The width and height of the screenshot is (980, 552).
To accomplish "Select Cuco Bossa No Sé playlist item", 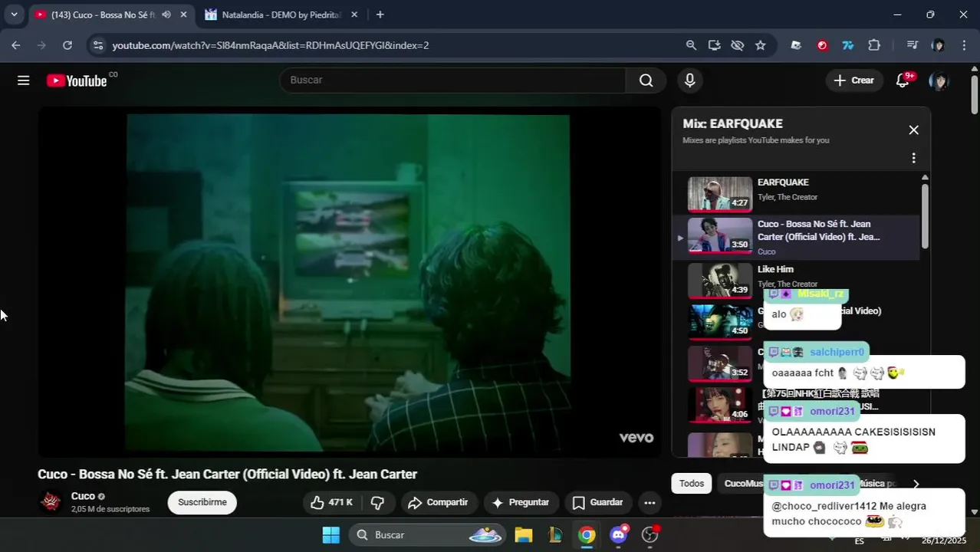I will pyautogui.click(x=795, y=237).
